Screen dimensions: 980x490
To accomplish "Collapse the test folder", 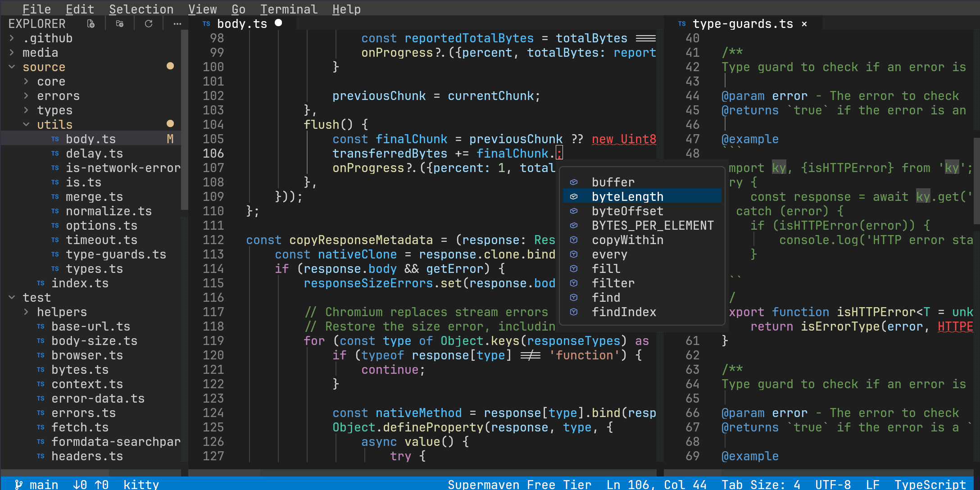I will coord(12,298).
